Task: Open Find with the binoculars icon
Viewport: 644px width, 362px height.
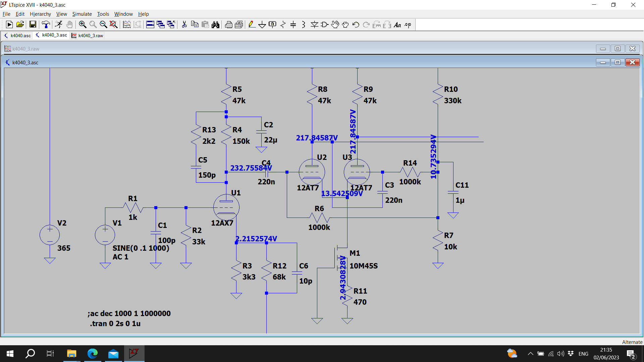Action: point(216,24)
